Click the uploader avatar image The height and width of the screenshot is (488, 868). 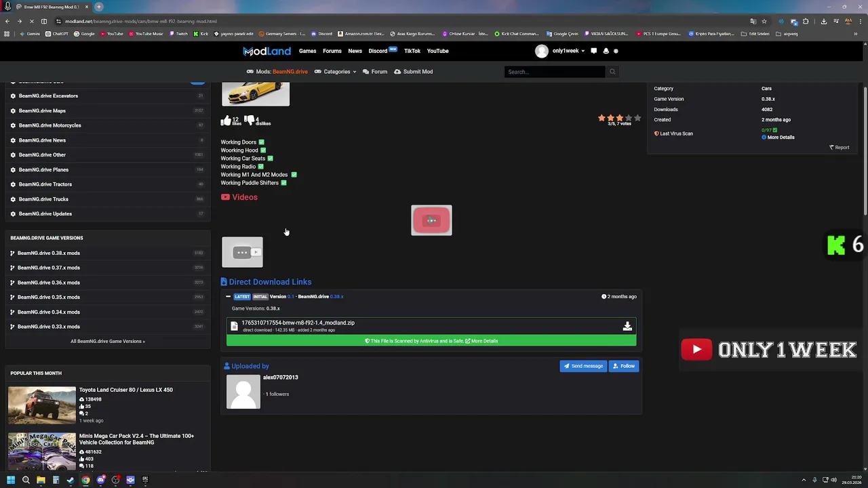[243, 392]
